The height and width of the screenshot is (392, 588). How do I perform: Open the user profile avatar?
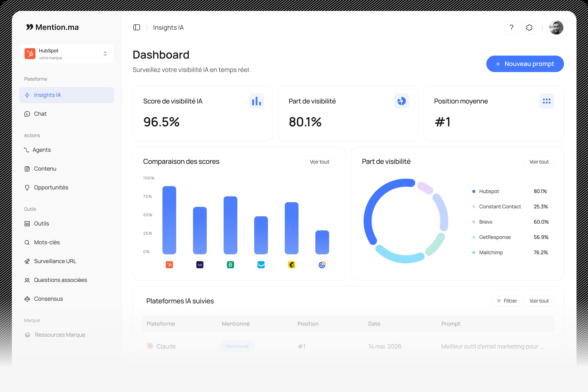pyautogui.click(x=556, y=27)
